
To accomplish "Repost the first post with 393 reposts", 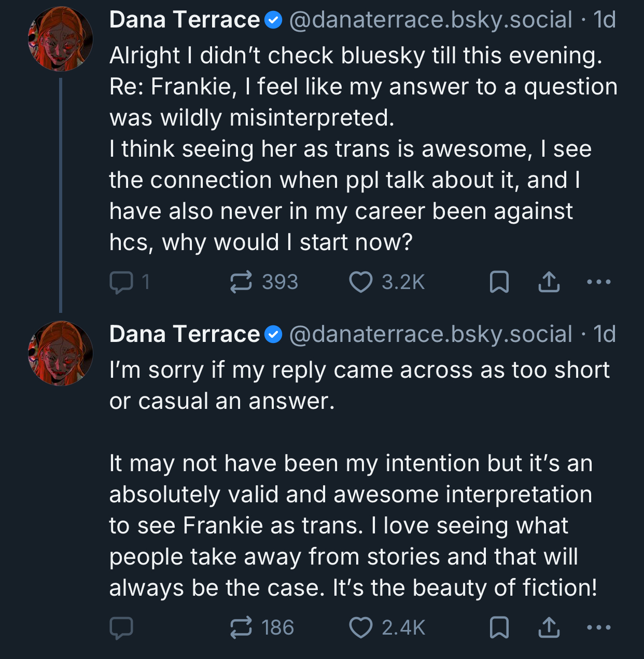I will (241, 282).
